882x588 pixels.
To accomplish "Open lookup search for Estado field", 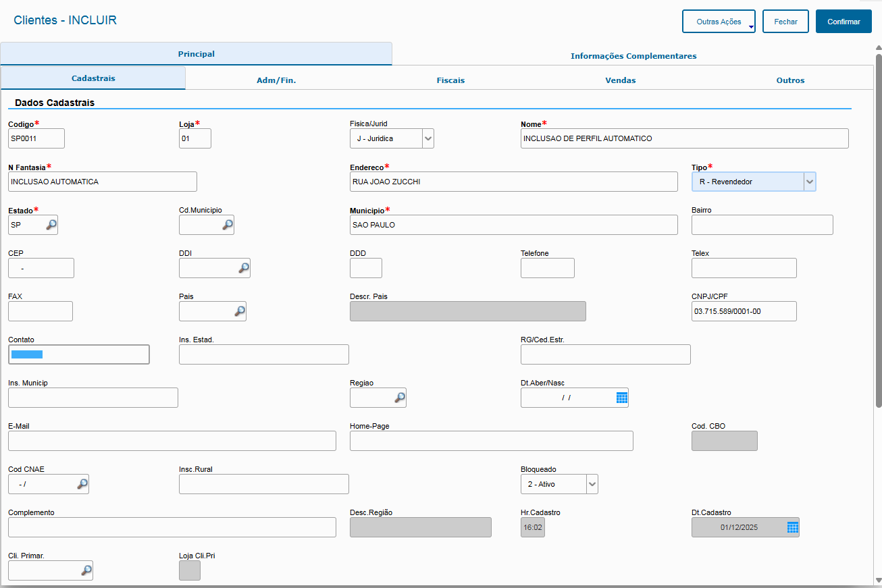I will point(51,225).
